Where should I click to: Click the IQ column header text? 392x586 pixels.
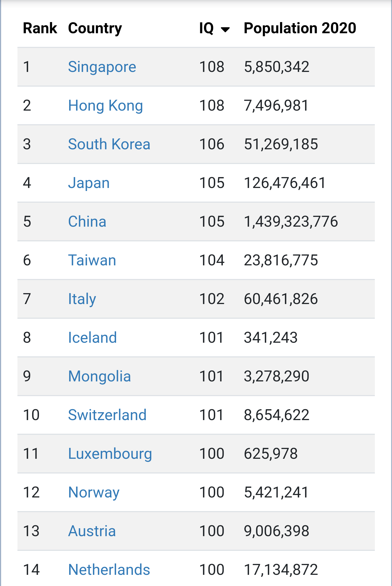206,28
